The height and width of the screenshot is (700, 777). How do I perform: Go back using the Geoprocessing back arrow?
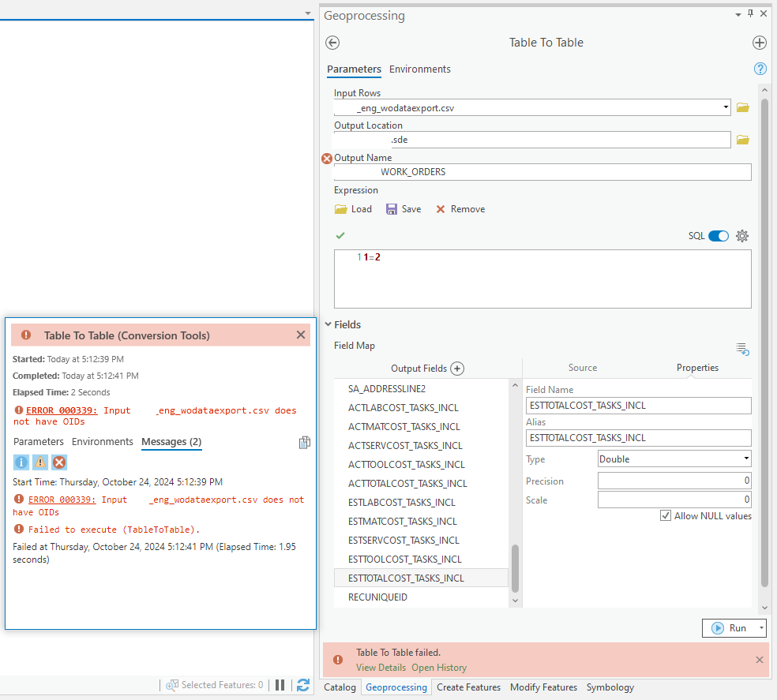pos(332,43)
